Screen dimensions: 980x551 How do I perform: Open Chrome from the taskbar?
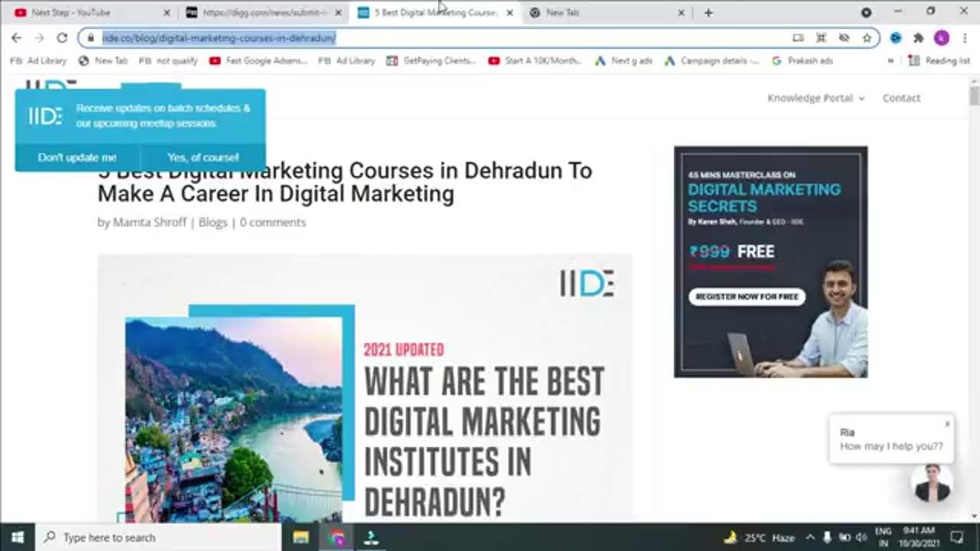(x=337, y=537)
